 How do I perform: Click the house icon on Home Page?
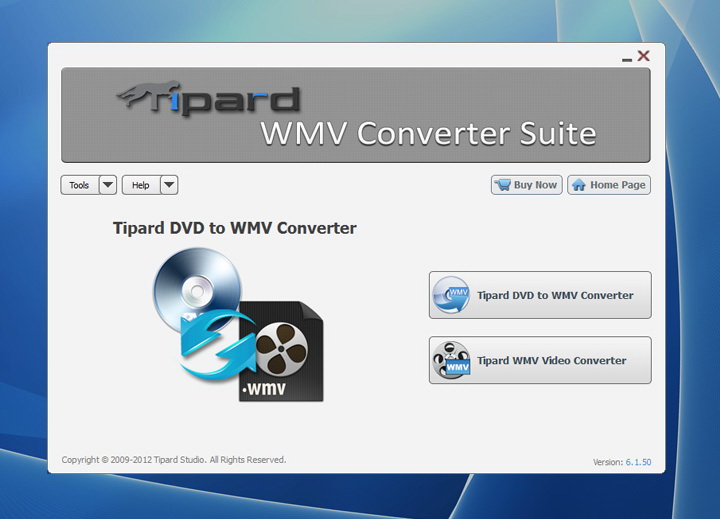(x=579, y=185)
